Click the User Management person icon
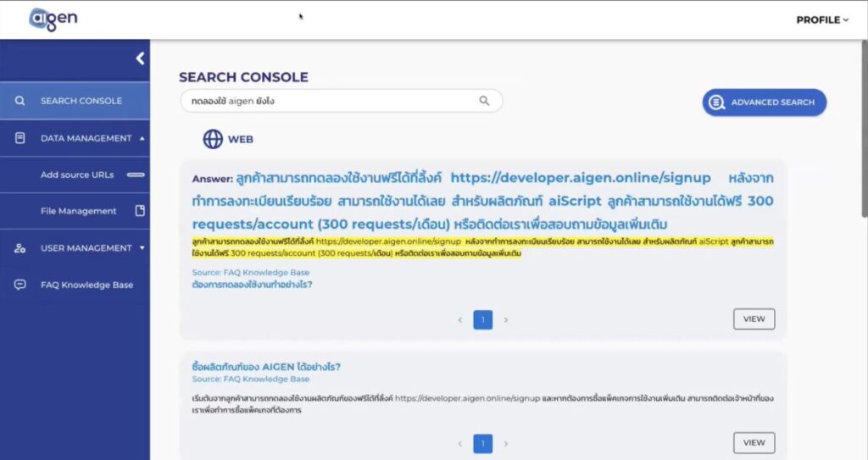The height and width of the screenshot is (460, 868). tap(20, 248)
